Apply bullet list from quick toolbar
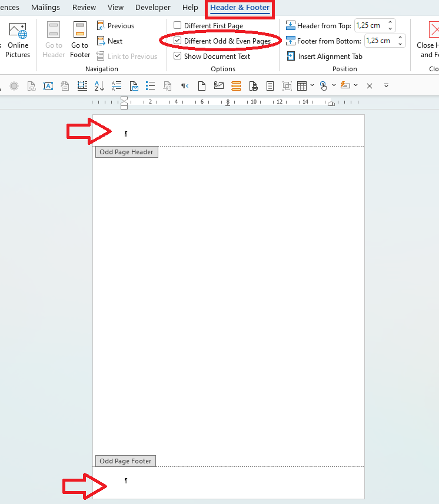Image resolution: width=439 pixels, height=504 pixels. click(x=150, y=86)
